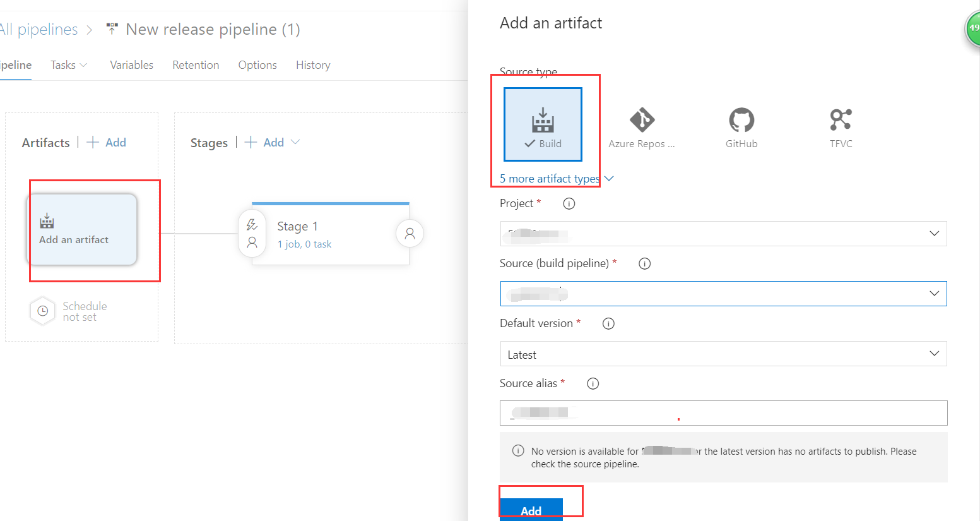
Task: Select the Build source type
Action: point(543,124)
